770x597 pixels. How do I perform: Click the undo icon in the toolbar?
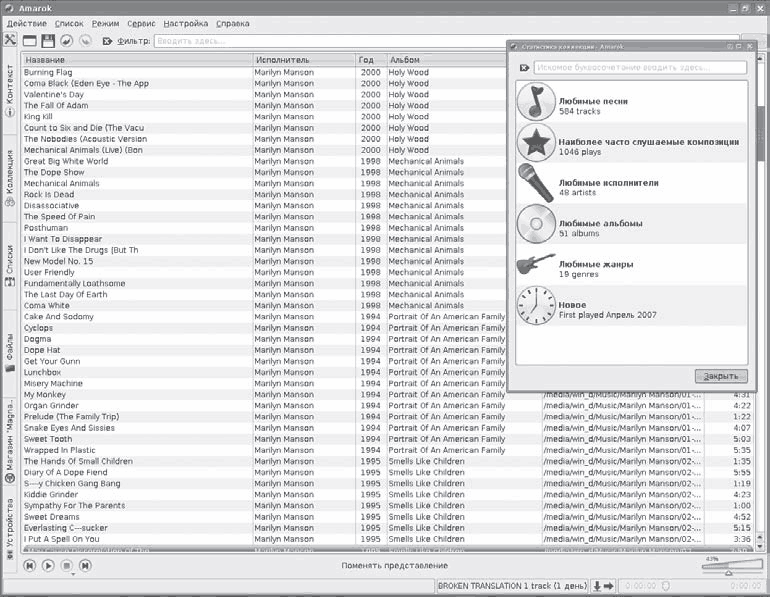point(66,41)
